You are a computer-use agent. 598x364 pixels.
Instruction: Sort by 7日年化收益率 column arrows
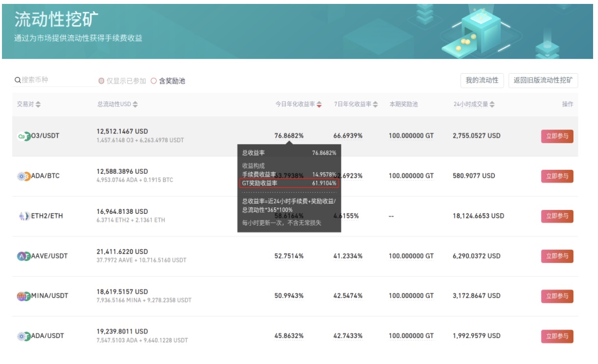(x=375, y=104)
